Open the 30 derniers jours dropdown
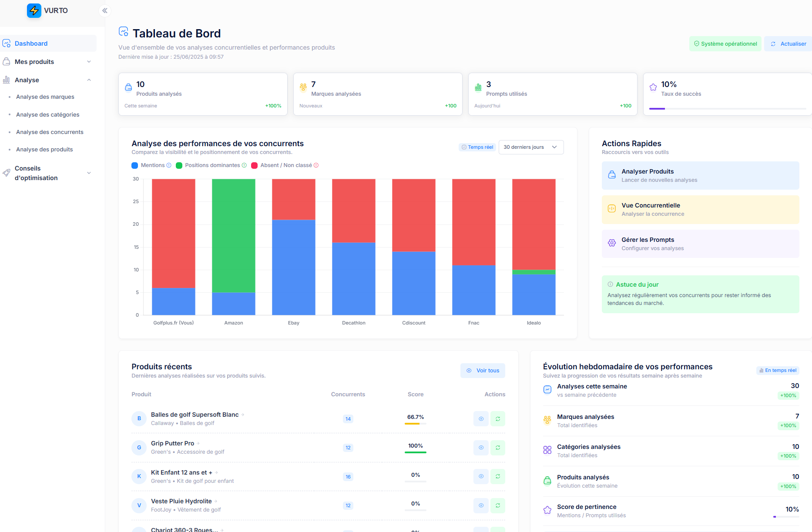The width and height of the screenshot is (812, 532). coord(531,147)
